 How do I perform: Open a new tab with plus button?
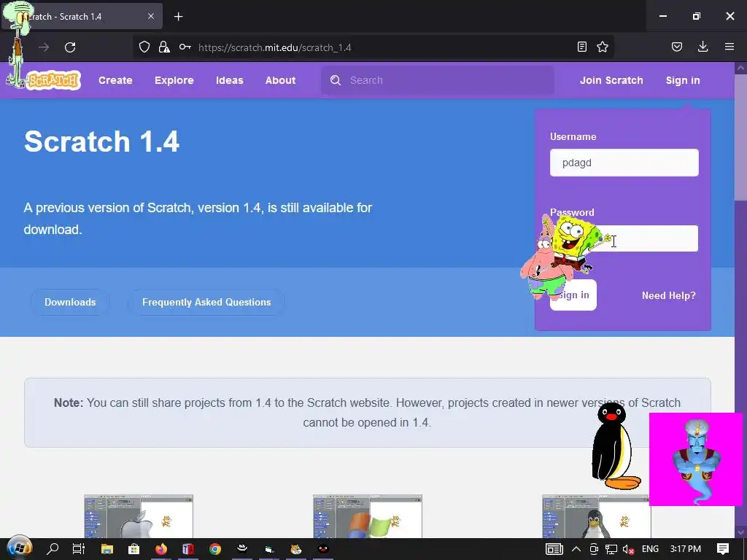pos(178,17)
